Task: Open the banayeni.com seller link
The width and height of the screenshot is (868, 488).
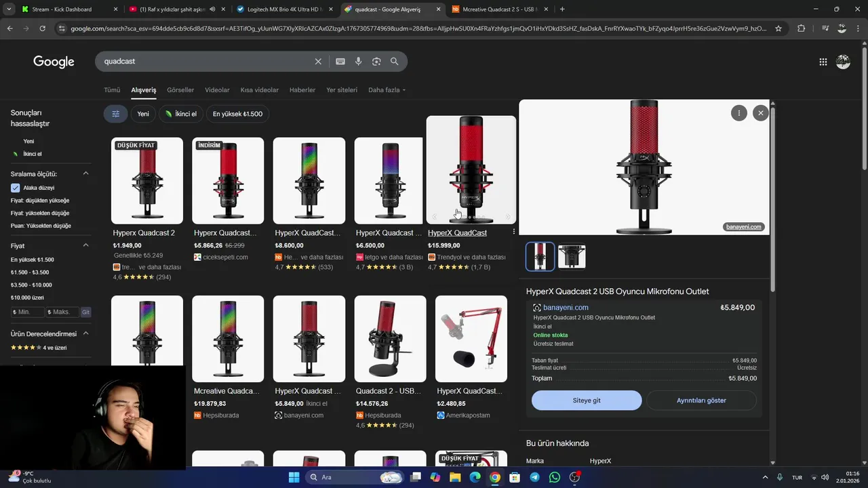Action: click(566, 308)
